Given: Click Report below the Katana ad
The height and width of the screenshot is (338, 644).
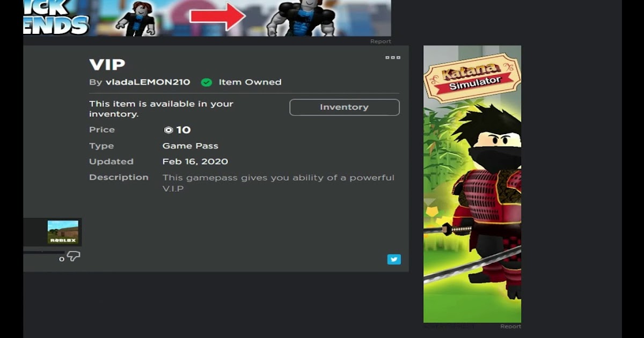Looking at the screenshot, I should click(x=510, y=326).
